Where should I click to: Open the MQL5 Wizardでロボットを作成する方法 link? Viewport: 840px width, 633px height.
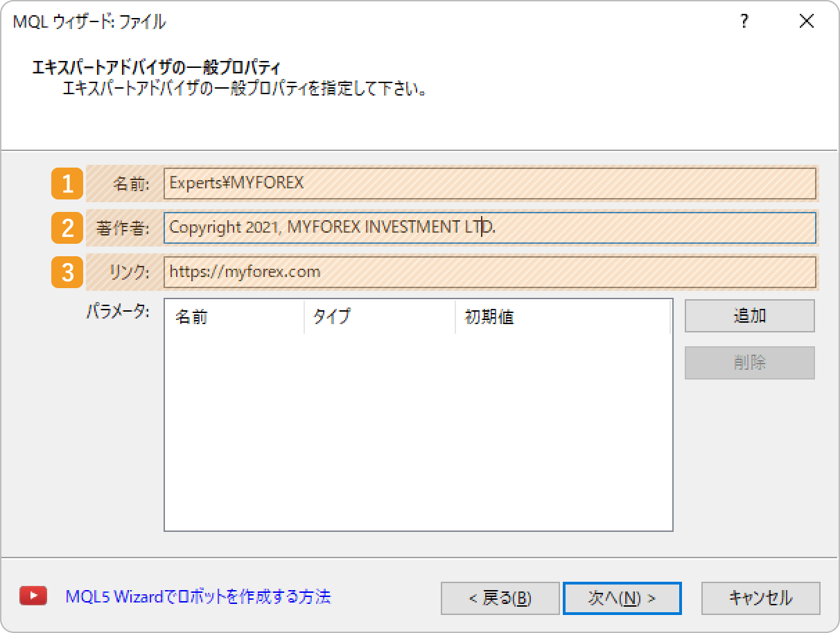point(198,596)
